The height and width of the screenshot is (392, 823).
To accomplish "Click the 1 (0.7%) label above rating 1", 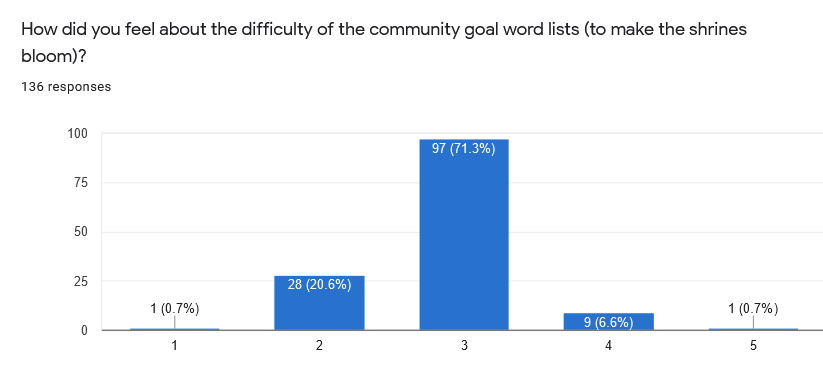I will click(175, 309).
